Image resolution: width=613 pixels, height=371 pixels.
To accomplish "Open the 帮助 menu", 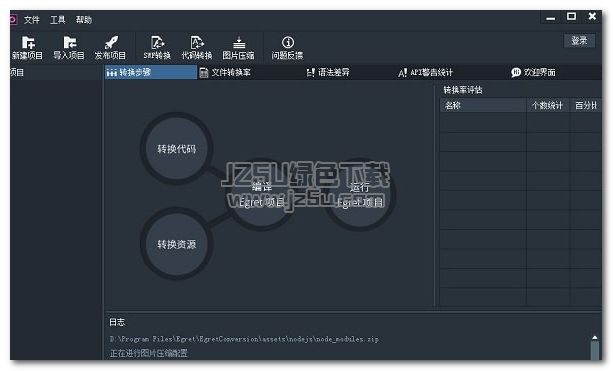I will [84, 20].
